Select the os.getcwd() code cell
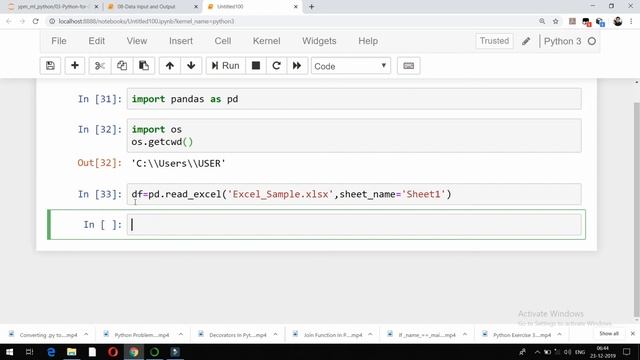The image size is (640, 360). pyautogui.click(x=354, y=136)
